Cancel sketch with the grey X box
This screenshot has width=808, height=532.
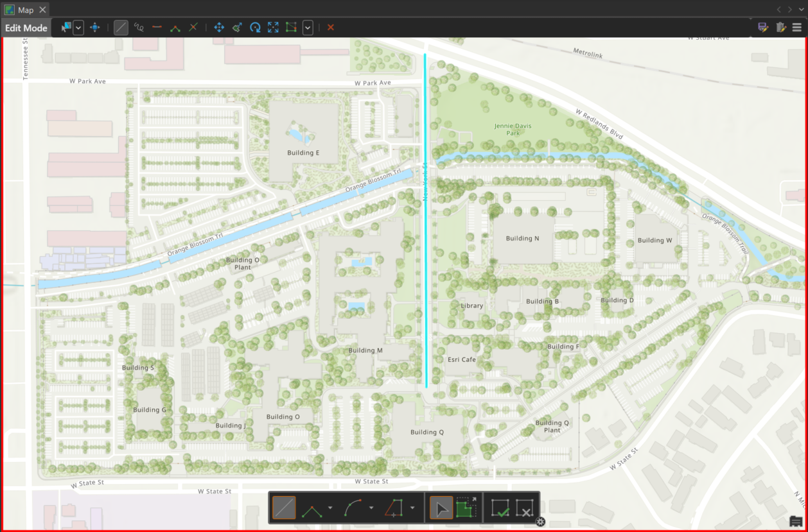pos(525,508)
